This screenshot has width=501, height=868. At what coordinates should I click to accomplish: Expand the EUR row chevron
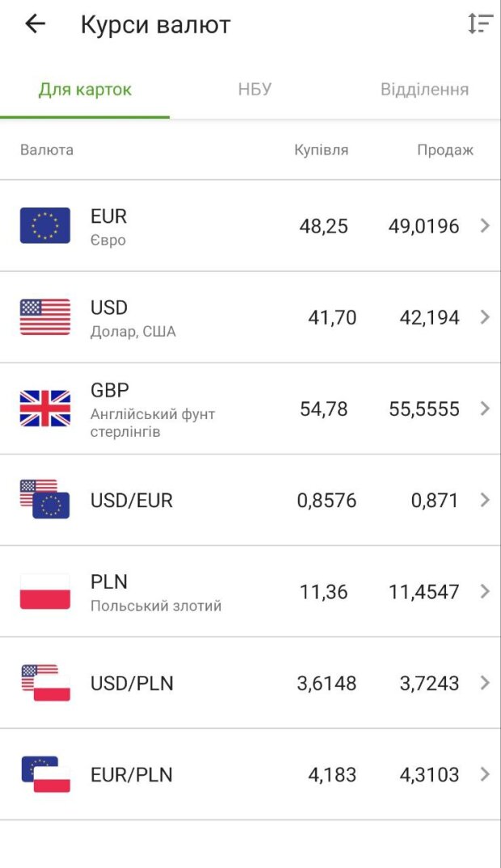point(485,226)
